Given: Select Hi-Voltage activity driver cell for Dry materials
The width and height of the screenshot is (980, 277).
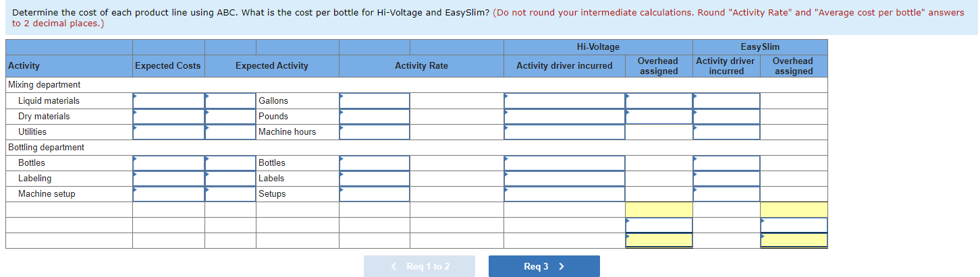Looking at the screenshot, I should point(564,116).
